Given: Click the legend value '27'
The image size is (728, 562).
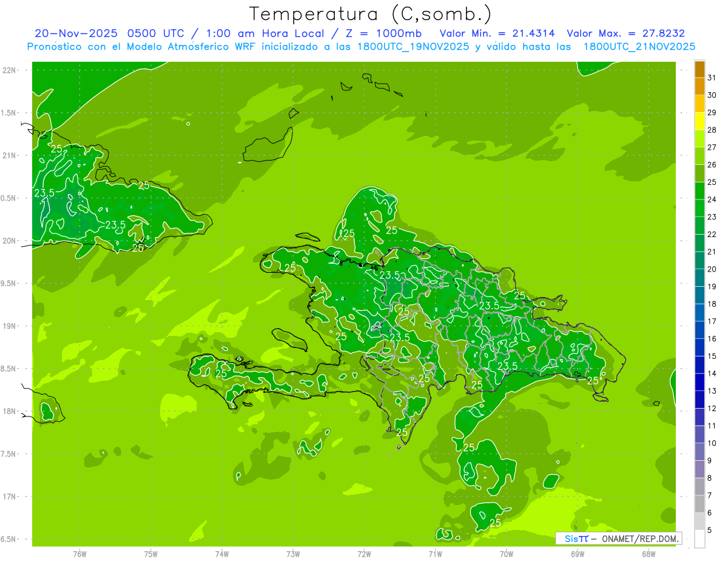Looking at the screenshot, I should pyautogui.click(x=712, y=147).
